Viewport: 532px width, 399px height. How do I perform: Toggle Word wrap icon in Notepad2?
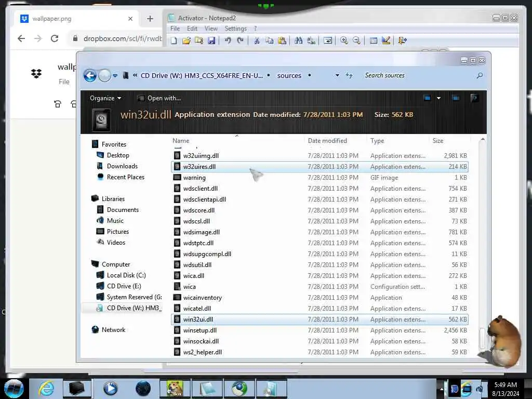pyautogui.click(x=328, y=41)
